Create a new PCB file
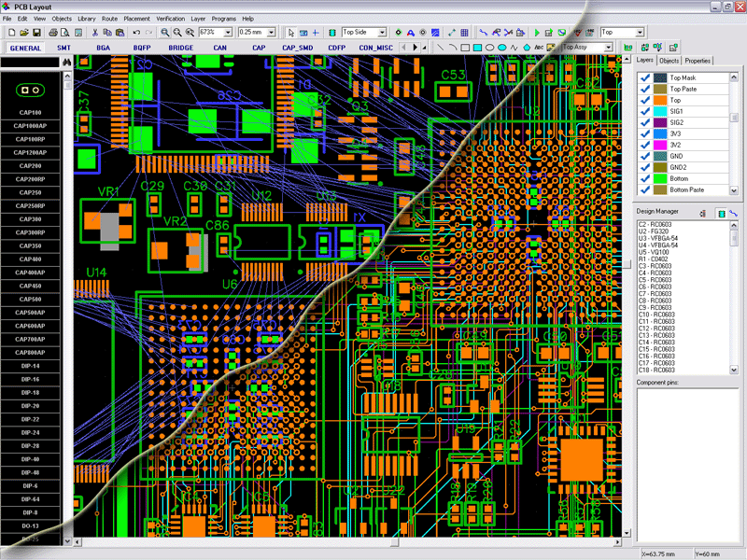 pos(12,33)
